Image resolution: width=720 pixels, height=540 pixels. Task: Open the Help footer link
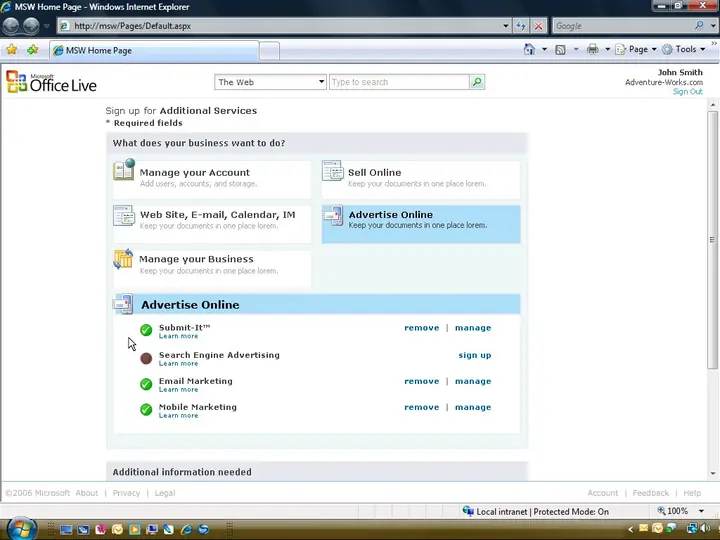click(692, 493)
